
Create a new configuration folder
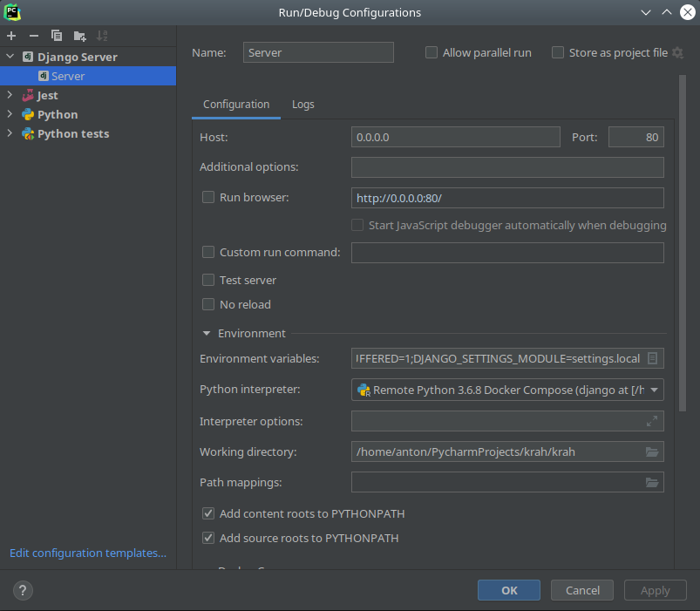[80, 36]
